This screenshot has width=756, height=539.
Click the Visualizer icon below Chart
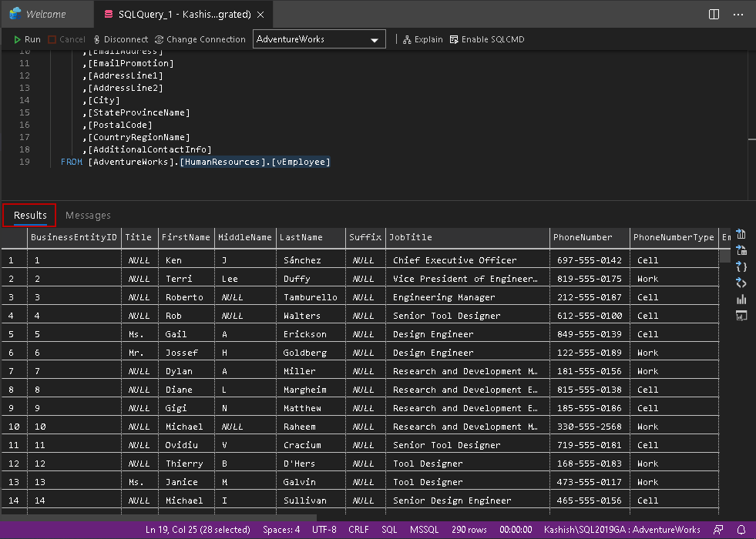pyautogui.click(x=741, y=315)
